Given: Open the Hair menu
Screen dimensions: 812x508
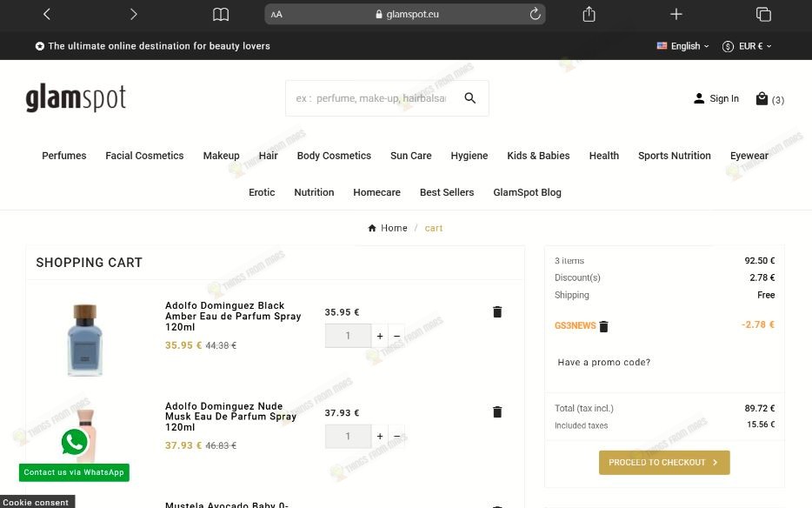Looking at the screenshot, I should pos(269,156).
